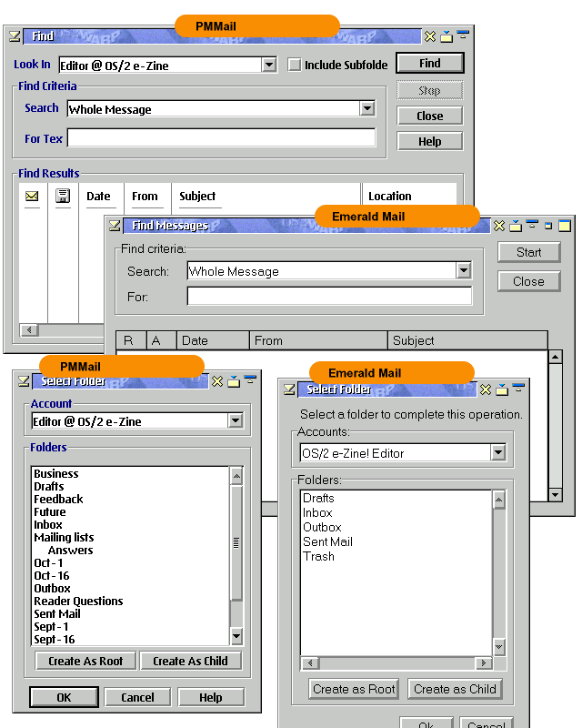Click Create As Child in PMMail
Image resolution: width=582 pixels, height=728 pixels.
pos(190,661)
